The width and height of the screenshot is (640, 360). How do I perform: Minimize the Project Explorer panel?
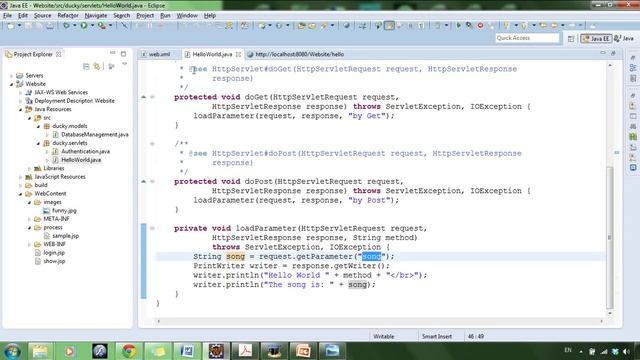click(113, 53)
